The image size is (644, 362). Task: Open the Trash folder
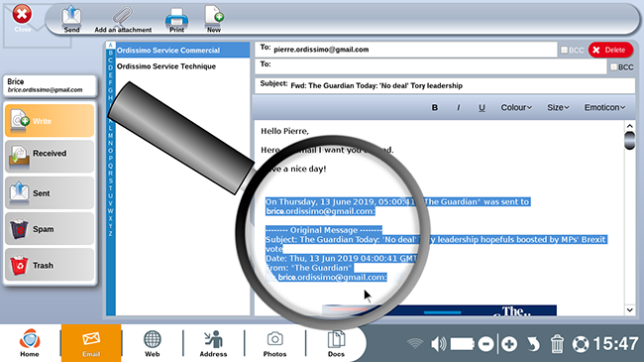coord(50,266)
